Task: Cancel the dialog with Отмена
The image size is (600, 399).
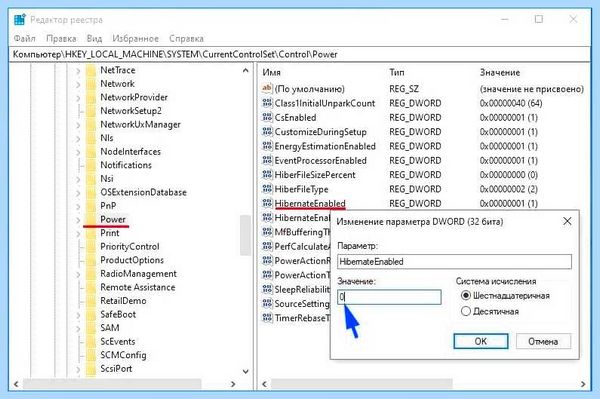Action: tap(543, 341)
